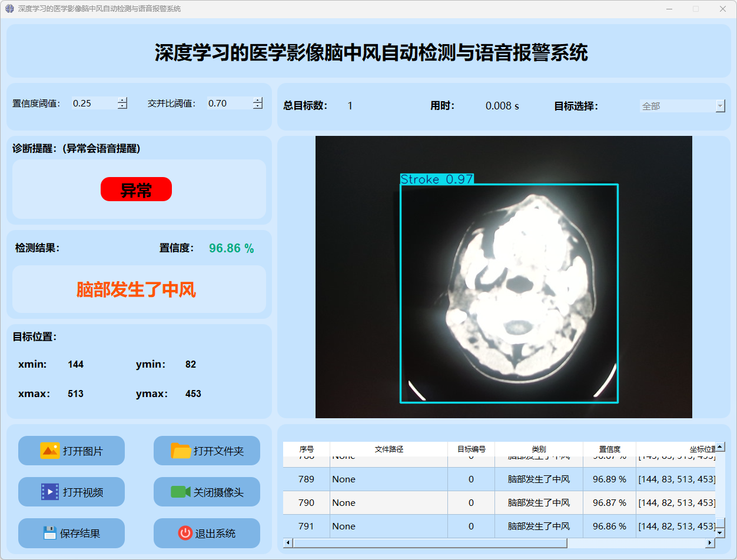This screenshot has height=560, width=737.
Task: Increase the confidence threshold with up arrow
Action: 122,100
